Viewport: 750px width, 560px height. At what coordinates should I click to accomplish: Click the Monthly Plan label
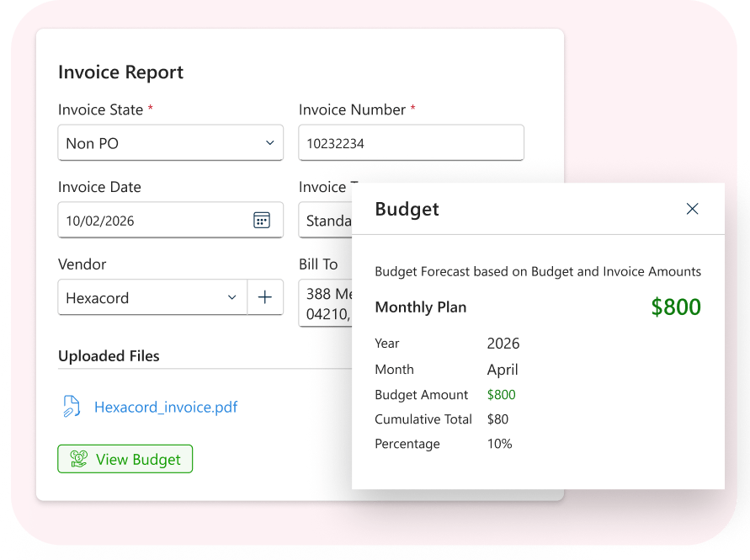tap(420, 307)
